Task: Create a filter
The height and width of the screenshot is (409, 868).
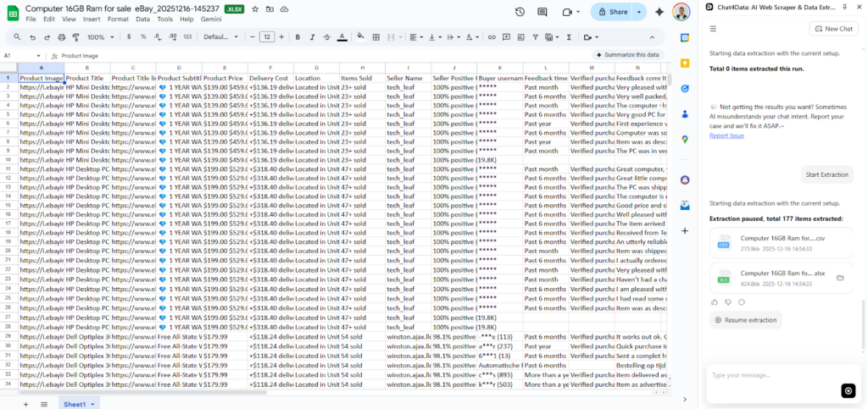Action: [536, 37]
